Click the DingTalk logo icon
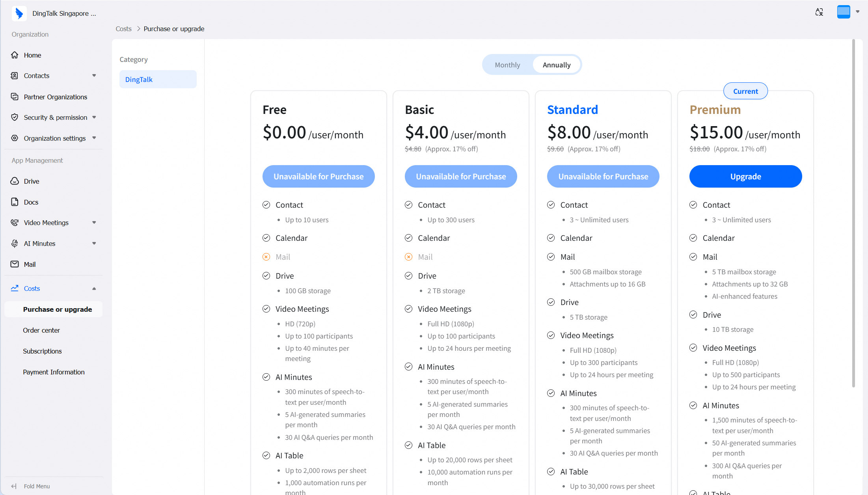This screenshot has height=495, width=868. pos(19,13)
